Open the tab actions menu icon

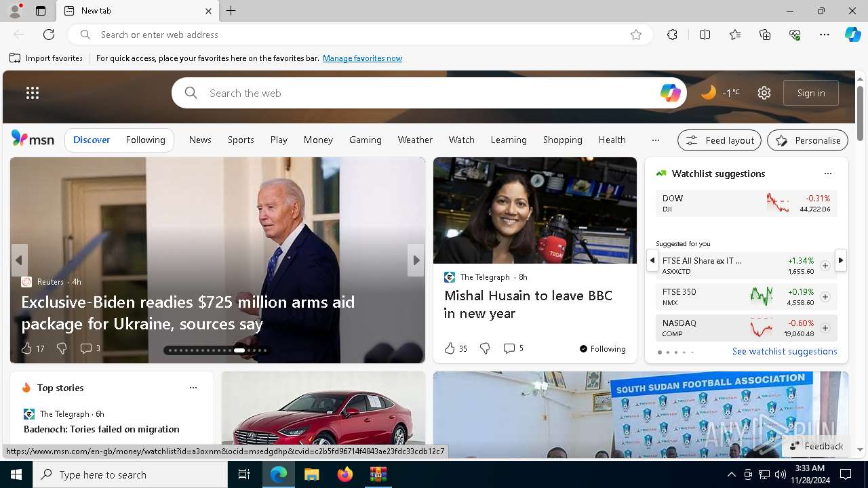pyautogui.click(x=41, y=11)
